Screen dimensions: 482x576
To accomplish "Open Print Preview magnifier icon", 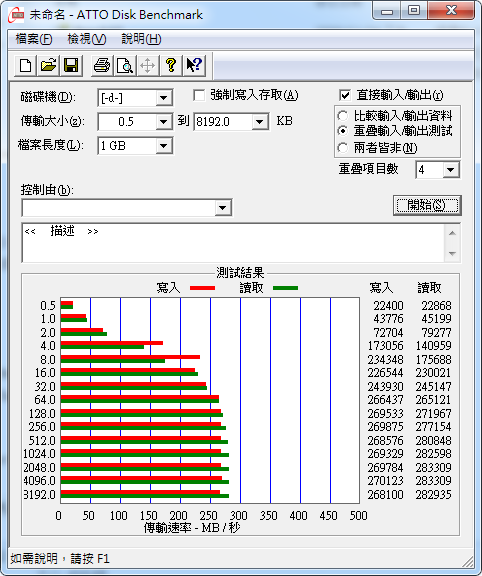I will tap(125, 66).
